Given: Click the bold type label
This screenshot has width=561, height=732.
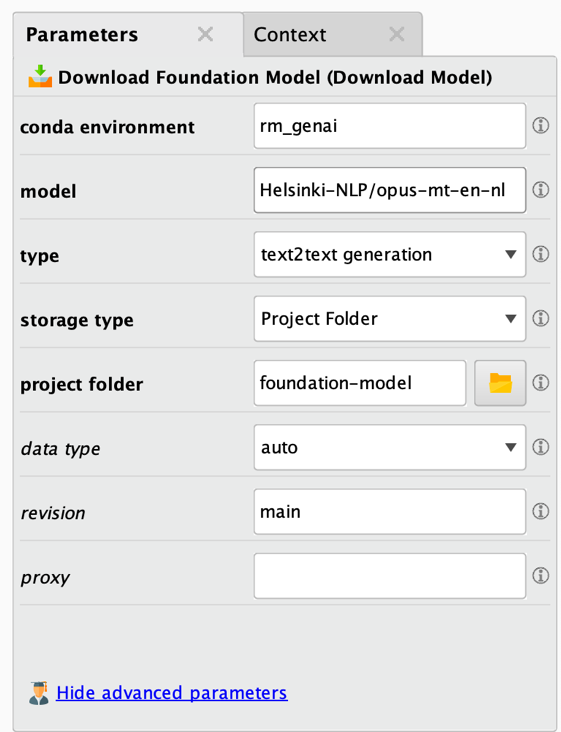Looking at the screenshot, I should tap(40, 256).
